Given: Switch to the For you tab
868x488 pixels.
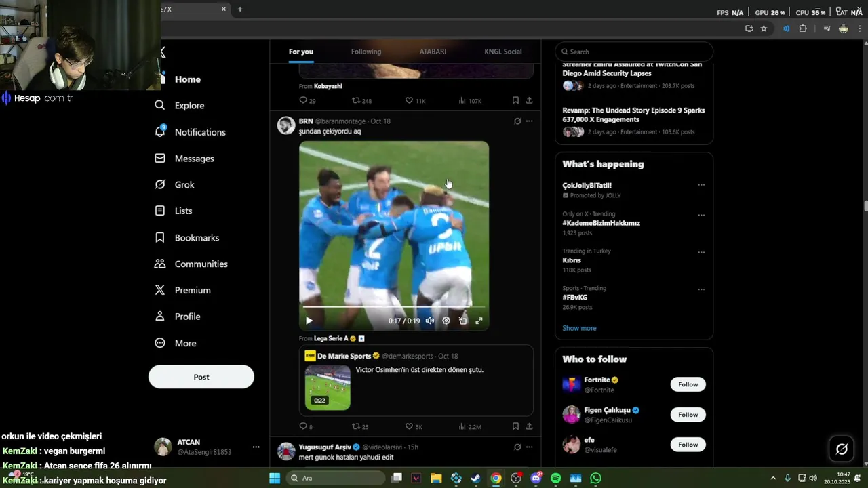Looking at the screenshot, I should click(301, 52).
